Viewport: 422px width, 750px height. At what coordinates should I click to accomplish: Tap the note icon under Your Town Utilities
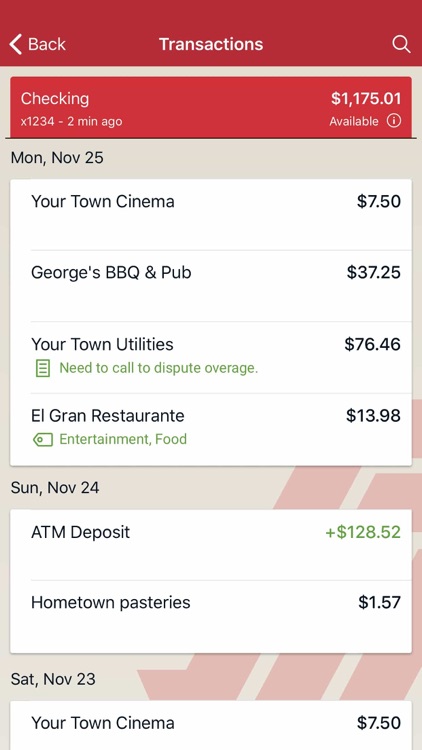click(x=43, y=368)
